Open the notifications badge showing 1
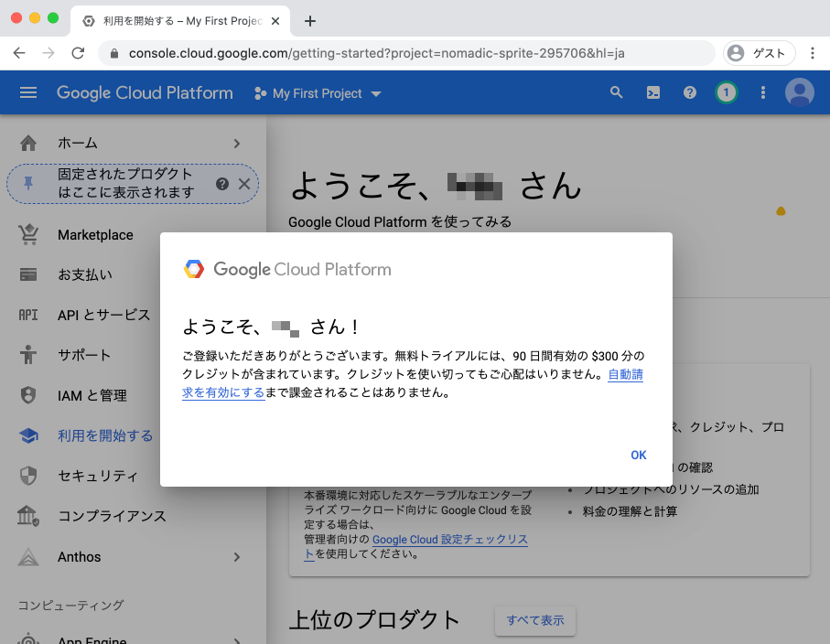 (727, 93)
